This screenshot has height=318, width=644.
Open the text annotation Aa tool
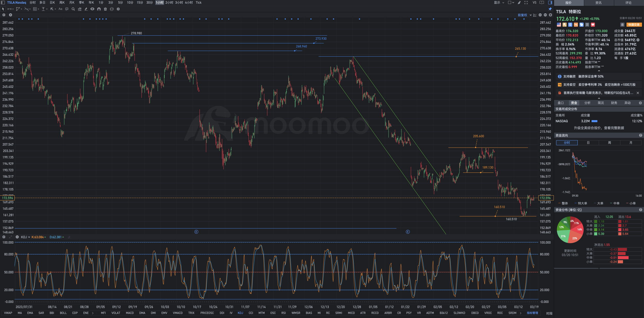pos(60,9)
